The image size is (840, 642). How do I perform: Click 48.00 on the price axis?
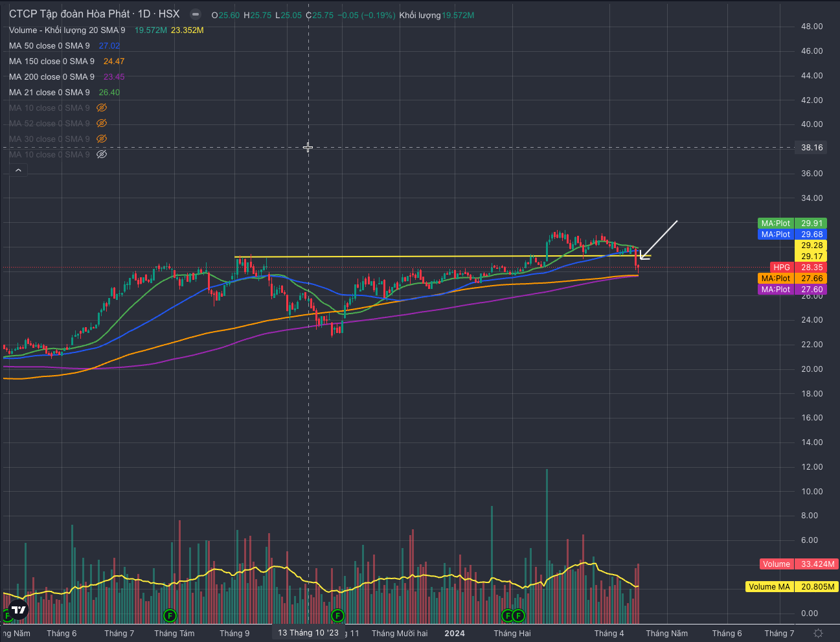point(812,27)
